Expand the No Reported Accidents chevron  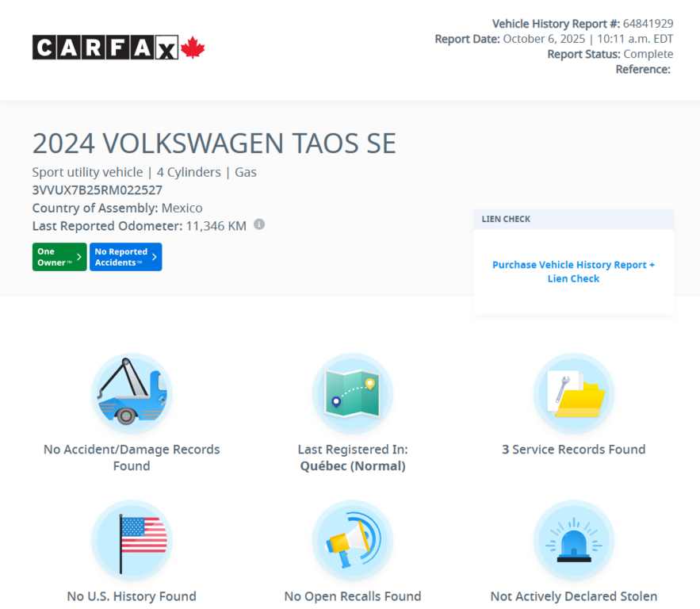pyautogui.click(x=153, y=257)
